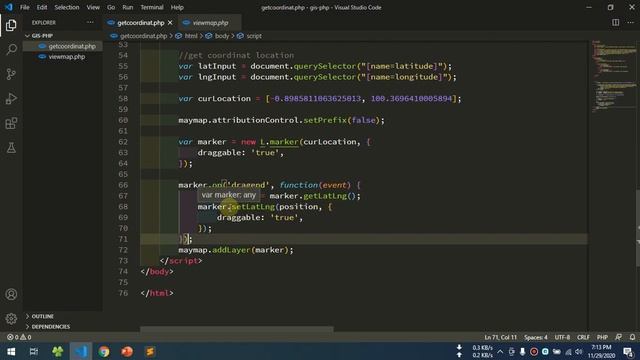Click the split editor icon

(616, 22)
